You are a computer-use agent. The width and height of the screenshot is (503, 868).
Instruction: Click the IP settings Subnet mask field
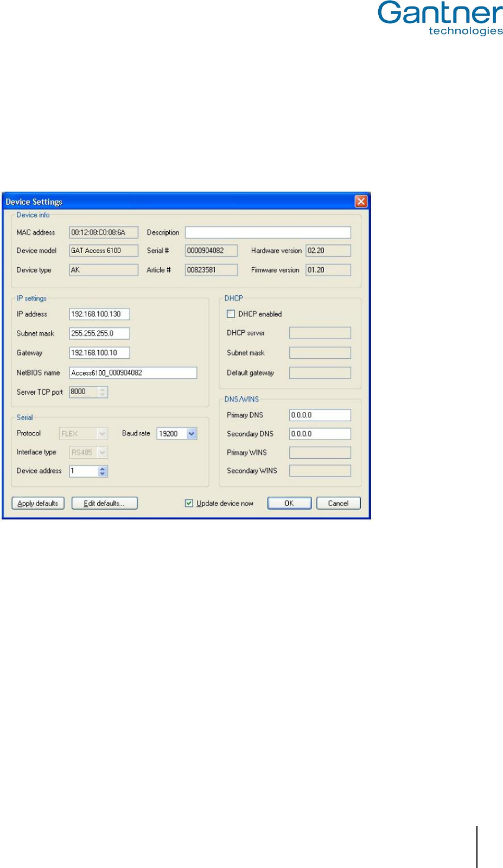99,333
